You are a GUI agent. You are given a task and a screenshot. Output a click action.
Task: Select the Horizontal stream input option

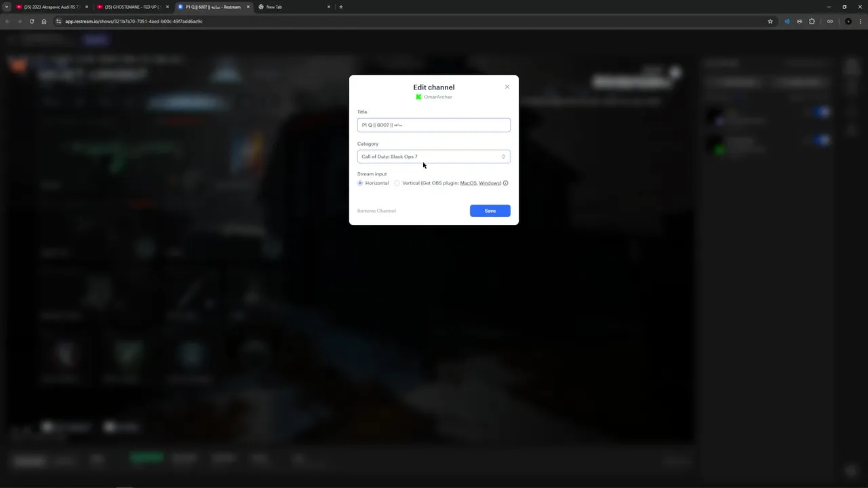click(360, 183)
